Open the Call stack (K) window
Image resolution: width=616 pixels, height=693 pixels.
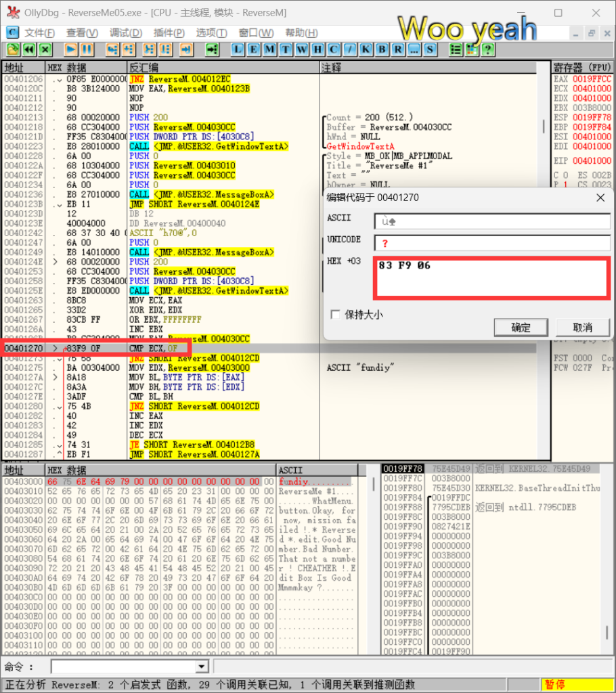tap(366, 49)
